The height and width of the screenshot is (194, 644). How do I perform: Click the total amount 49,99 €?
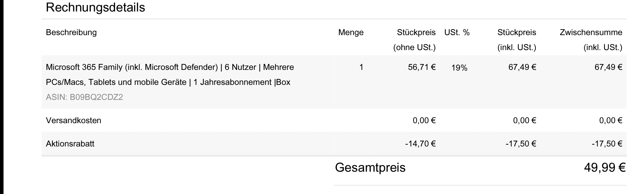tap(604, 168)
